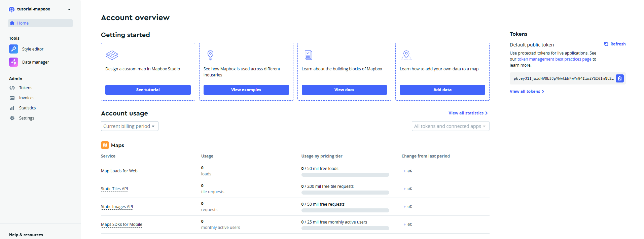Click the map marker icon in the add data card
The width and height of the screenshot is (644, 239).
click(406, 55)
